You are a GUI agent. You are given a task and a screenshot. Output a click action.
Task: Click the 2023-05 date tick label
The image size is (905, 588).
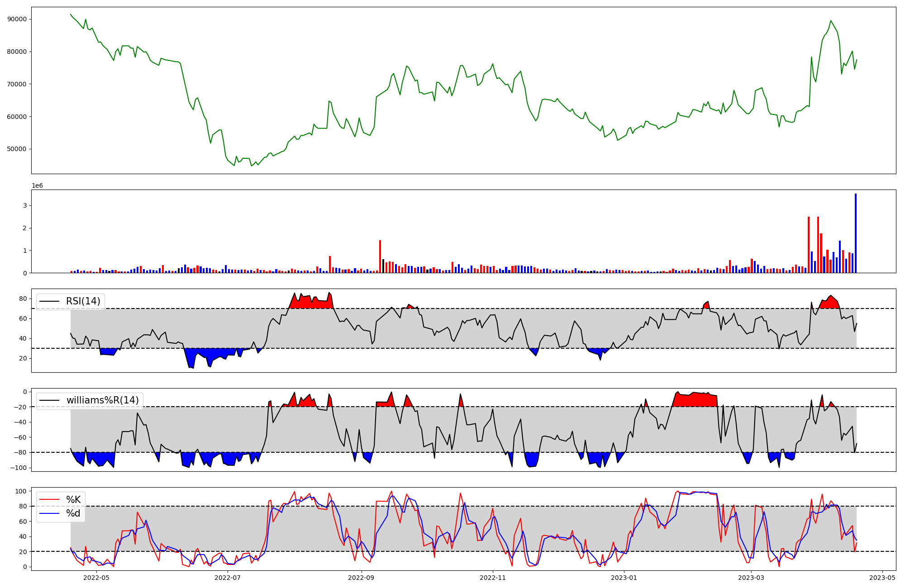tap(882, 578)
